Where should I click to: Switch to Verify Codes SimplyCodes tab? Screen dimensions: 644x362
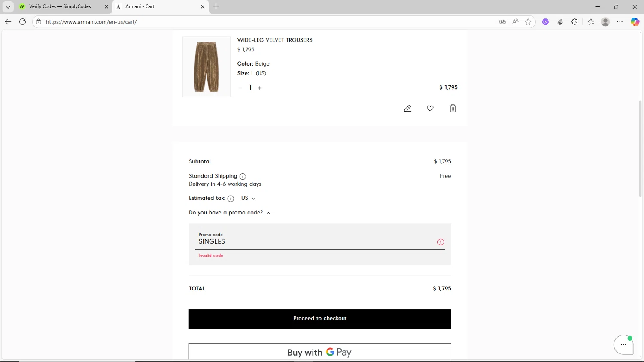tap(60, 6)
